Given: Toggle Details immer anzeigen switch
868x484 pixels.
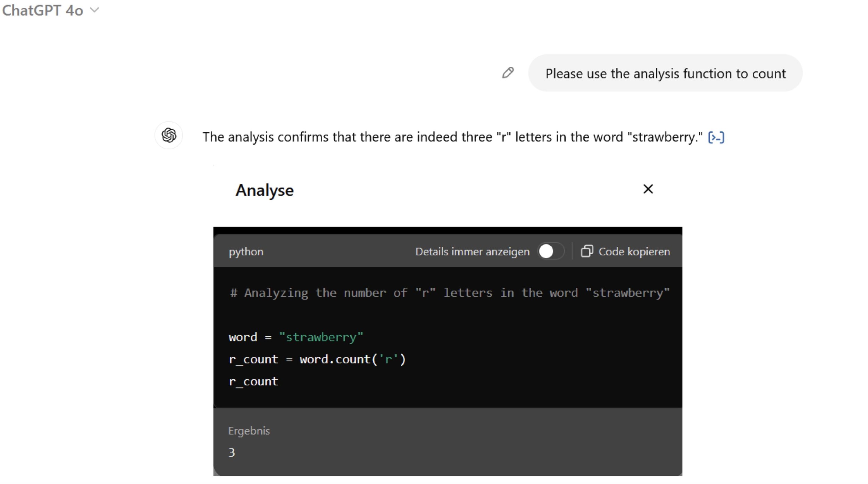Looking at the screenshot, I should 550,251.
